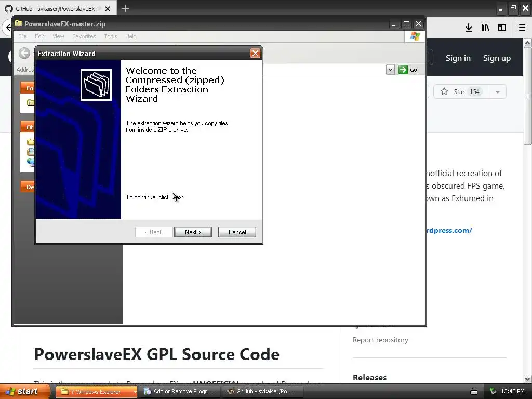Open a new Firefox tab
The height and width of the screenshot is (399, 532).
coord(125,8)
